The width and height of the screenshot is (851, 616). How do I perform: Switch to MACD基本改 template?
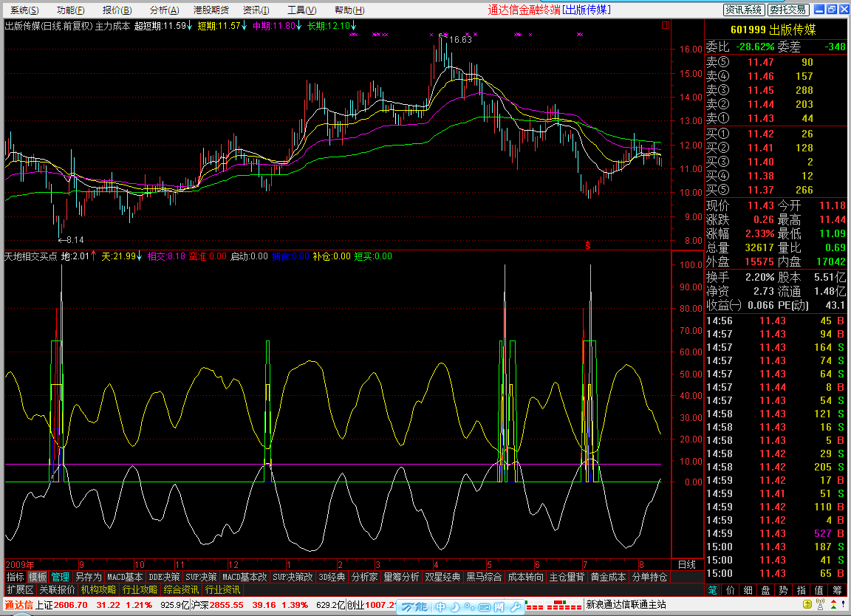[245, 577]
